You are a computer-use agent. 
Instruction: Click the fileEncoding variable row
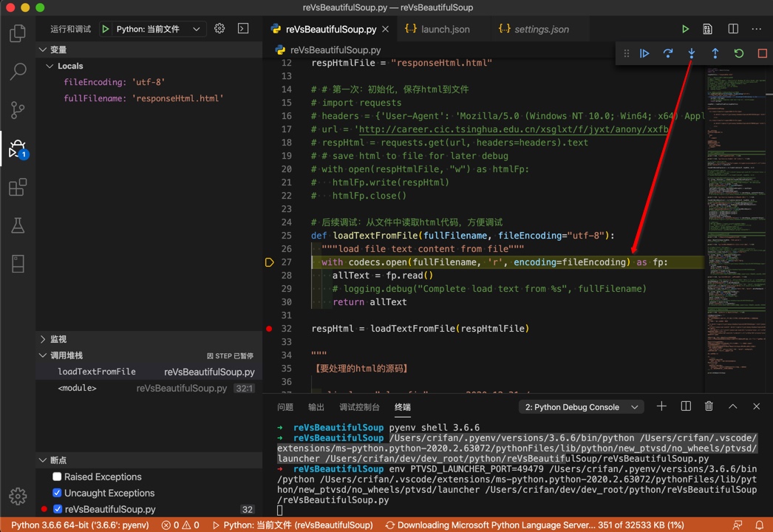149,82
